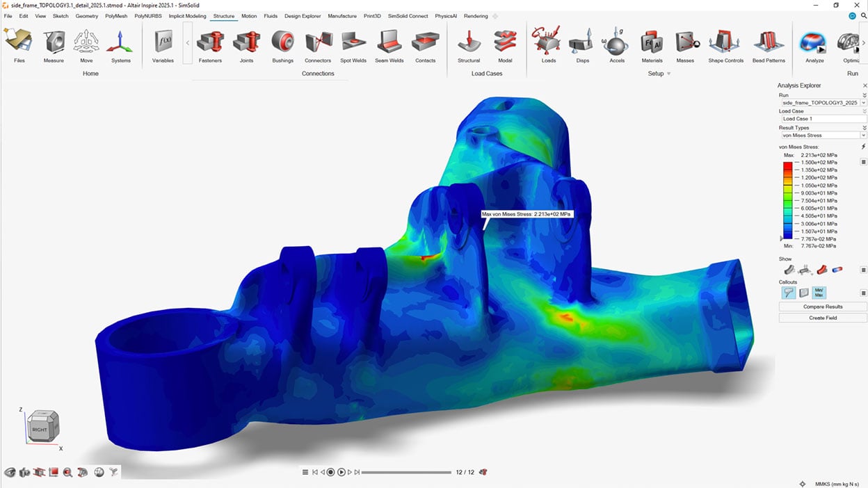Open the Run dropdown for side_frame_TOPOLOGY3
The width and height of the screenshot is (868, 488).
click(x=863, y=102)
